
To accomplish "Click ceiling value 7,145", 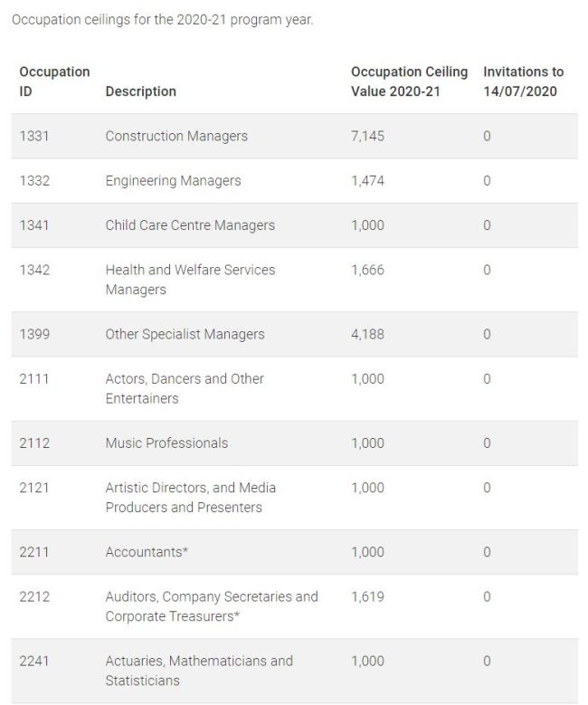I will coord(367,136).
